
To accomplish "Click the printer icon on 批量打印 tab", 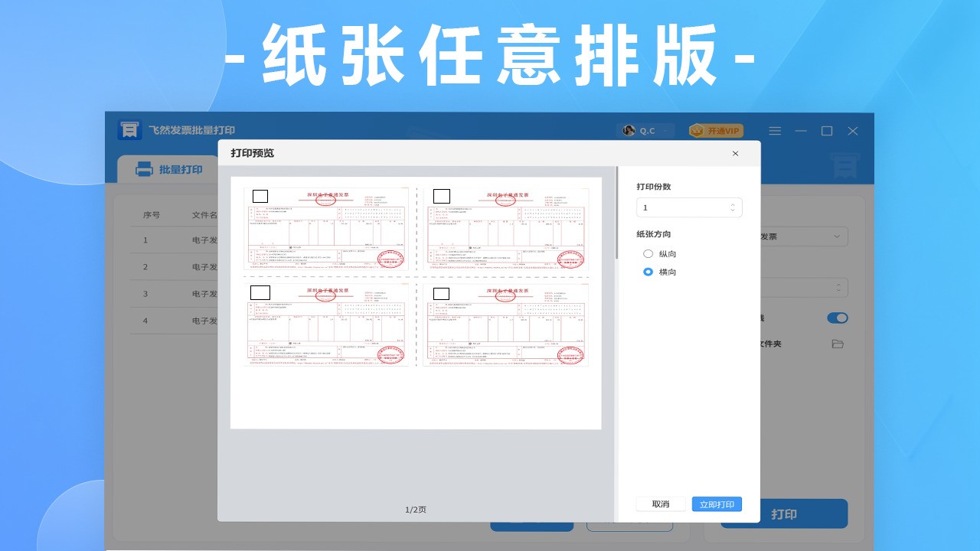I will click(144, 170).
